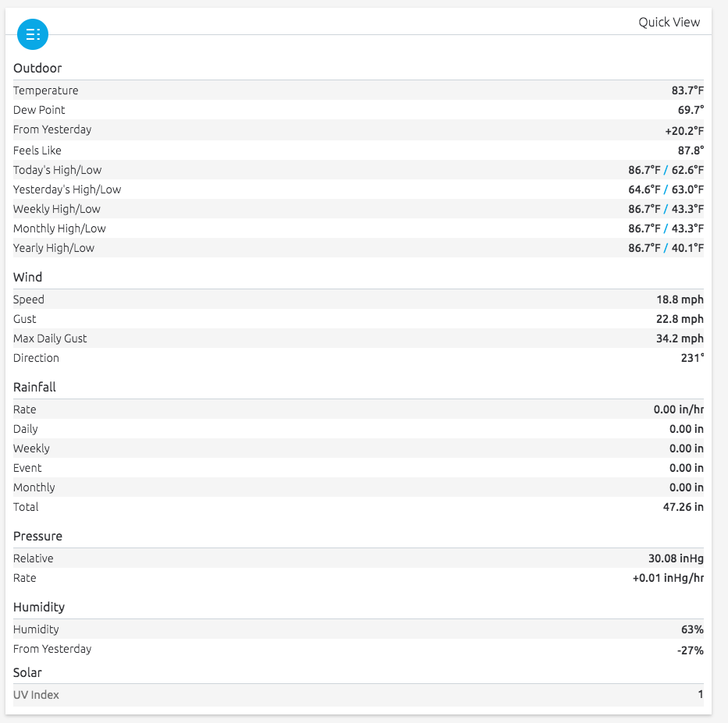The height and width of the screenshot is (723, 728).
Task: Click the Rainfall Total 47.26 in
Action: tap(683, 507)
